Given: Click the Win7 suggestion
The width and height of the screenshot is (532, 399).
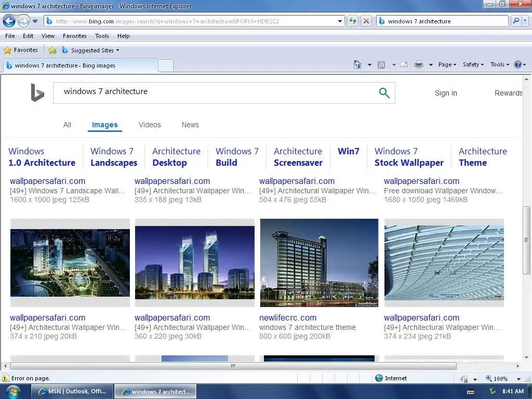Looking at the screenshot, I should click(x=349, y=151).
